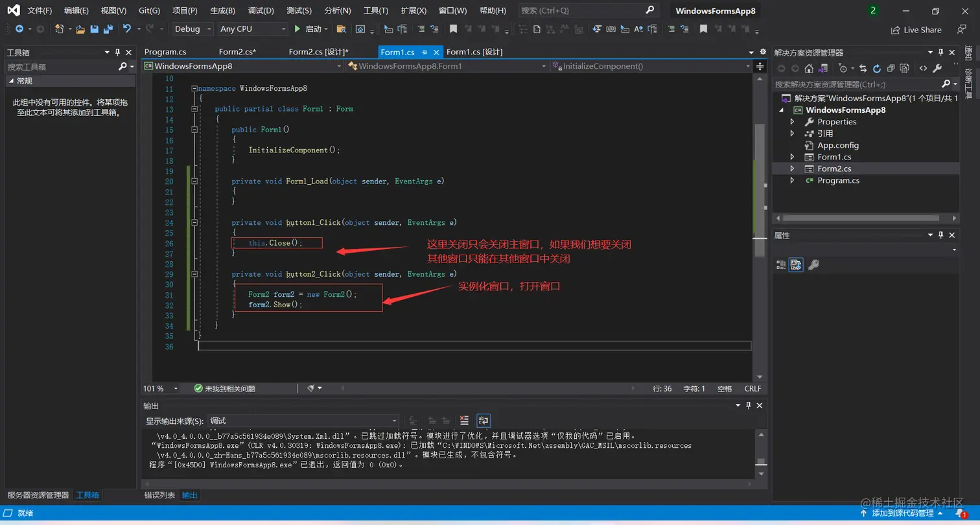Click 添加到源代码管理 in status bar
The width and height of the screenshot is (980, 525).
[902, 513]
